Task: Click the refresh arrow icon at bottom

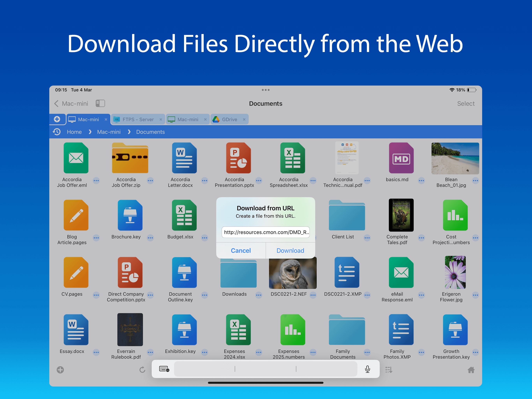Action: (142, 370)
